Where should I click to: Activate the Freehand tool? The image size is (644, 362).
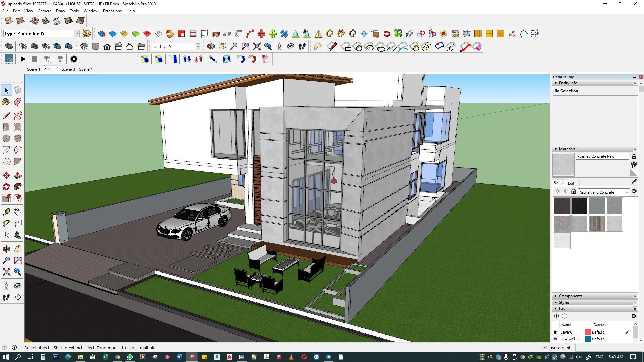click(18, 116)
